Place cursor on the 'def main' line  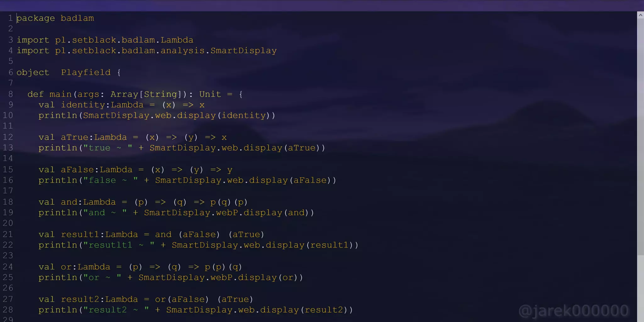coord(135,94)
